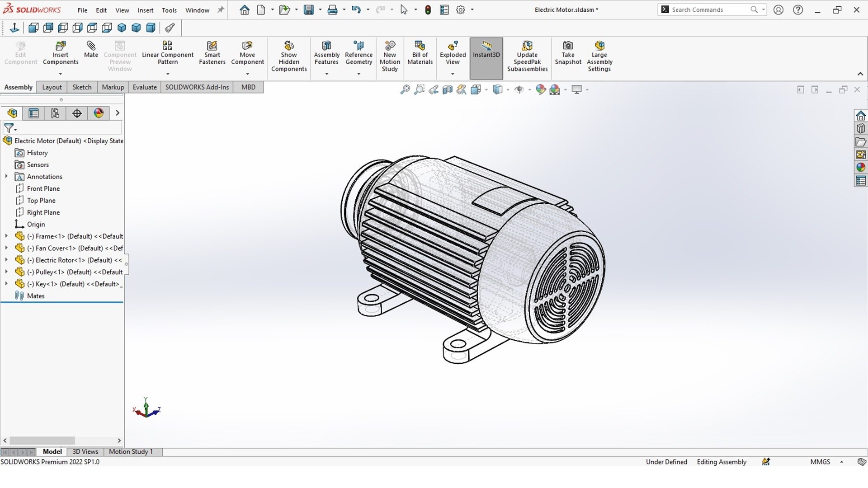Create an Exploded View
Viewport: 868px width, 488px height.
(x=453, y=53)
